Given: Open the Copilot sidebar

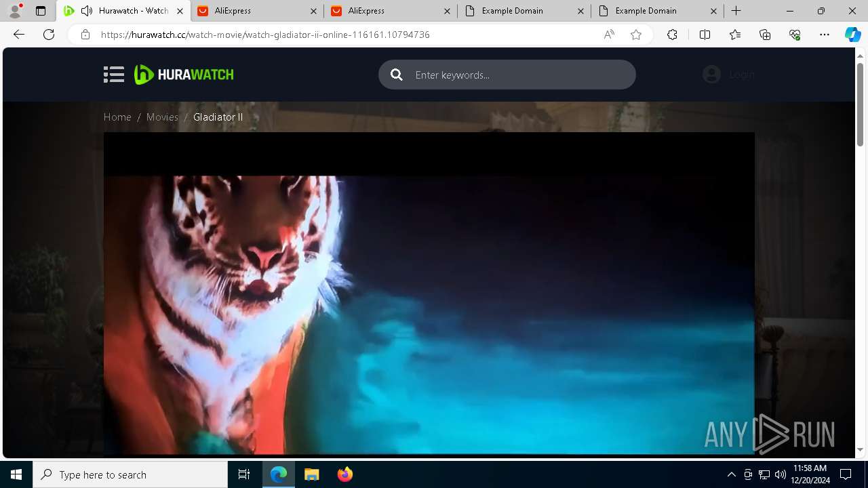Looking at the screenshot, I should [853, 35].
